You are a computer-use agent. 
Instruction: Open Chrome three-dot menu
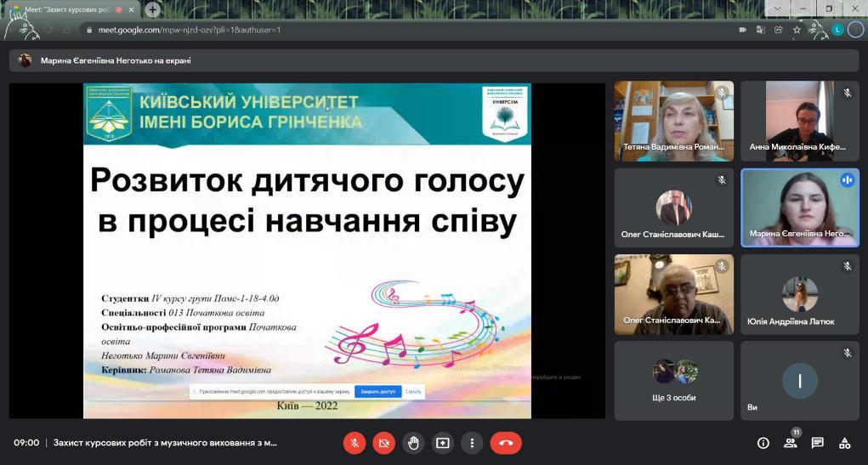(856, 30)
